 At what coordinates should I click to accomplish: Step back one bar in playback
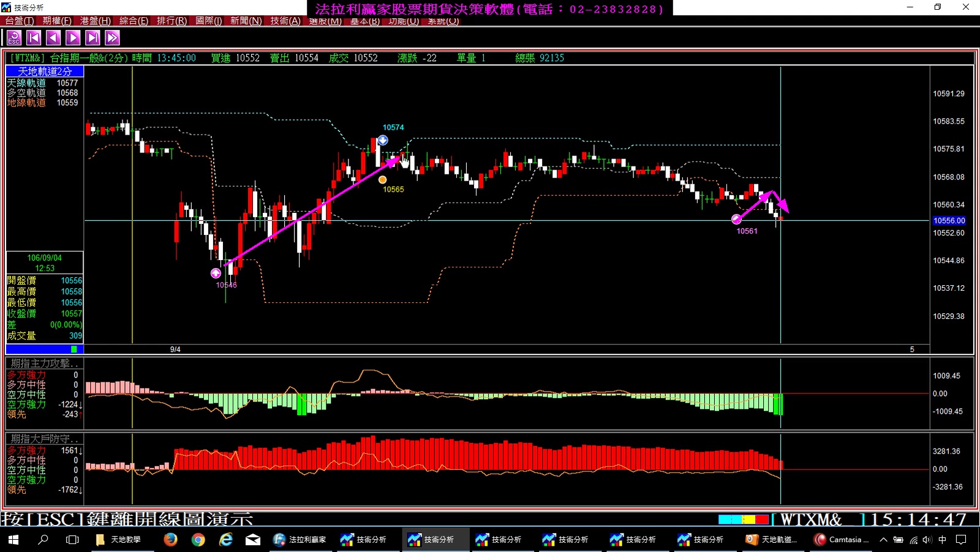[x=53, y=38]
